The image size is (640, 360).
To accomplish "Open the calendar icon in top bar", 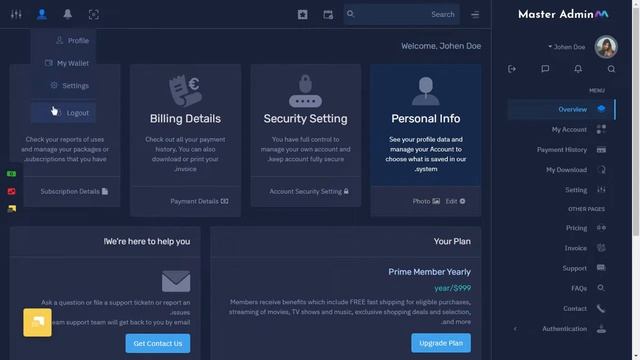I will (328, 15).
